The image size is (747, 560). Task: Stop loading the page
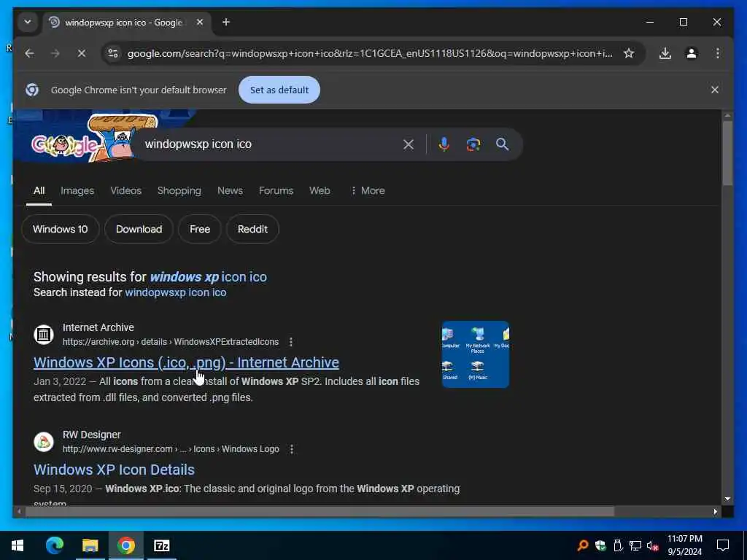[x=82, y=53]
